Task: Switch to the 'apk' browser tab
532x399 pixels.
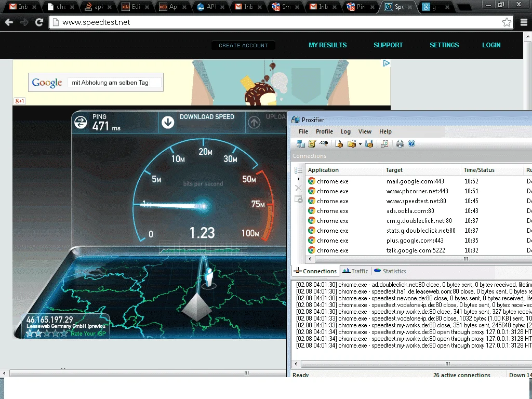Action: coord(98,6)
